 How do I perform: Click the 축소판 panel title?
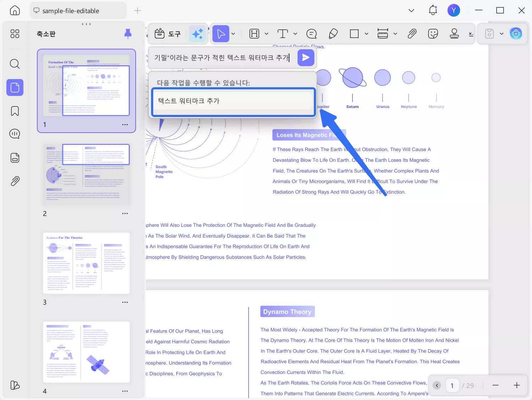click(46, 34)
